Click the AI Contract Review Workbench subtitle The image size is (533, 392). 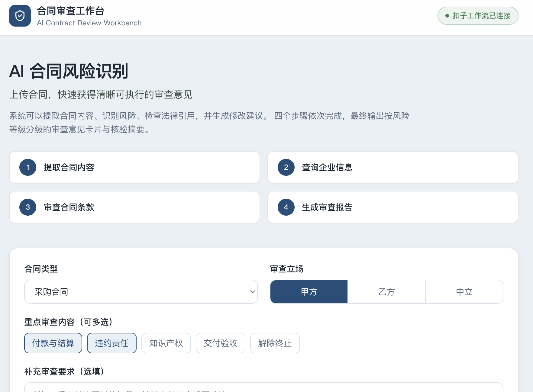click(x=89, y=23)
